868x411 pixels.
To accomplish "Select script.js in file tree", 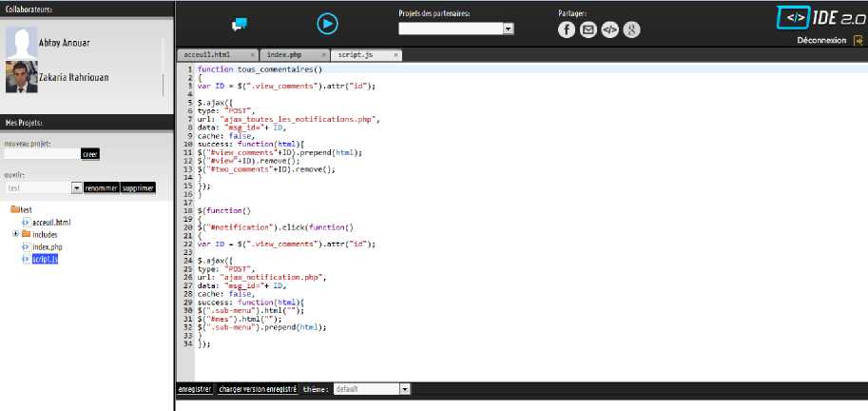I will [x=45, y=259].
